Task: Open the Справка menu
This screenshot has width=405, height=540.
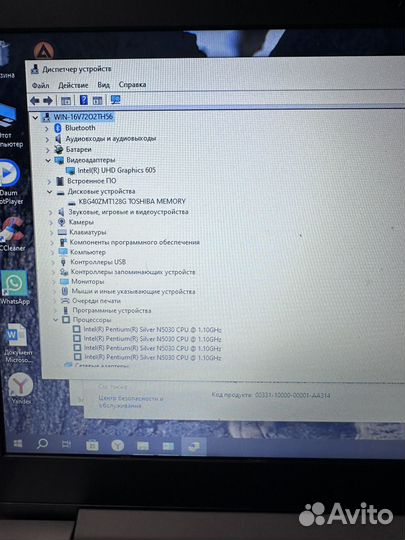Action: click(x=132, y=84)
